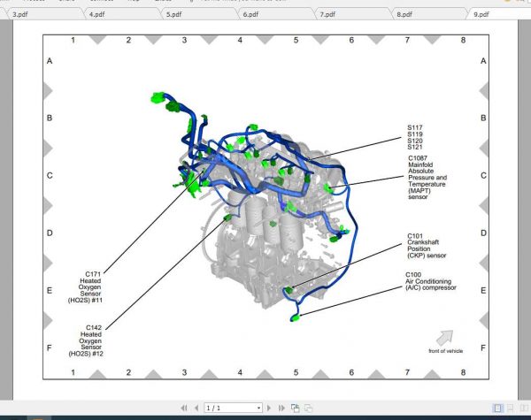Select continuous page view mode
Screen dimensions: 531x420
pyautogui.click(x=511, y=409)
